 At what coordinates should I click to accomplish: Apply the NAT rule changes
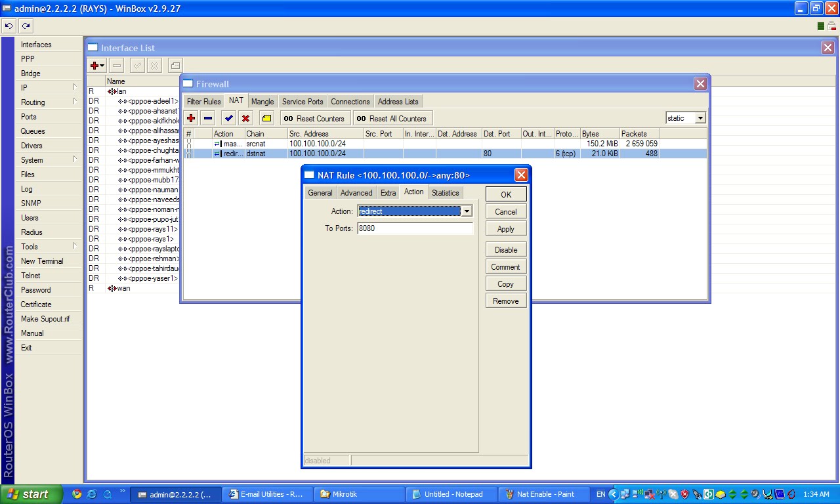(505, 228)
